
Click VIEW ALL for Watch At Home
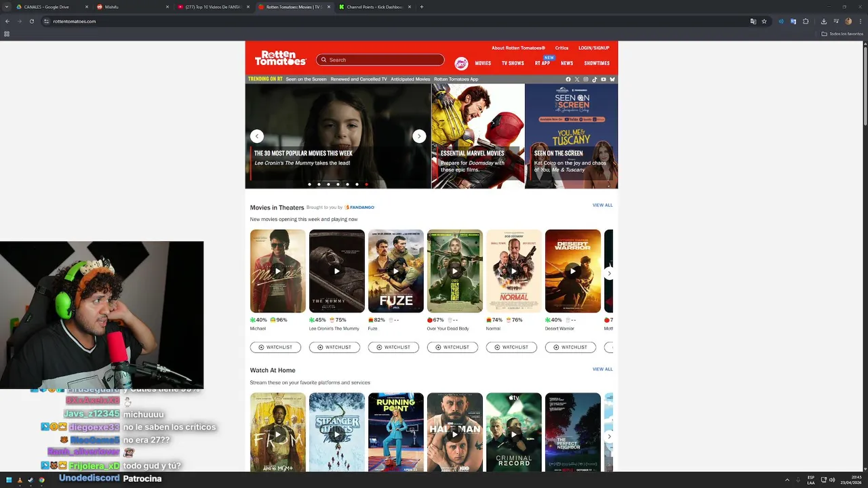point(602,369)
